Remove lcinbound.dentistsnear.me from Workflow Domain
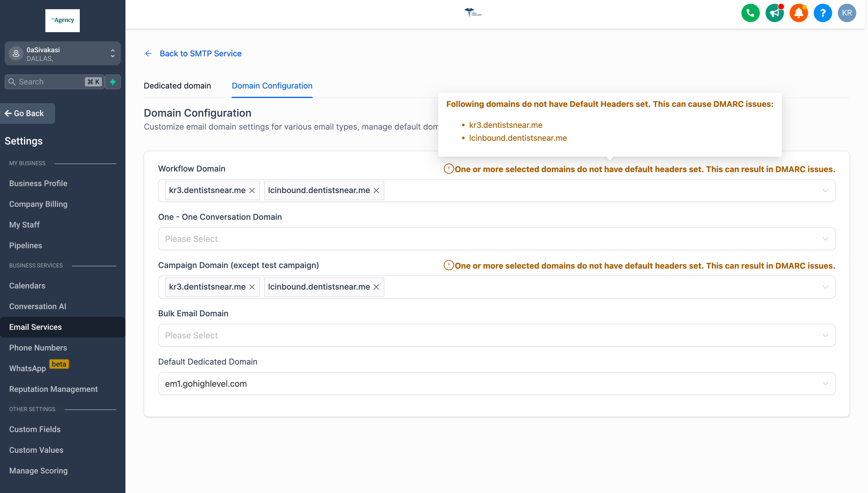 (376, 191)
